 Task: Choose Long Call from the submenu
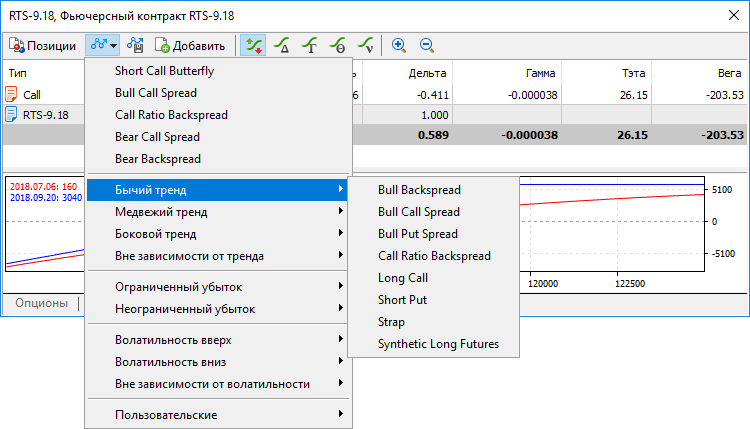point(403,278)
